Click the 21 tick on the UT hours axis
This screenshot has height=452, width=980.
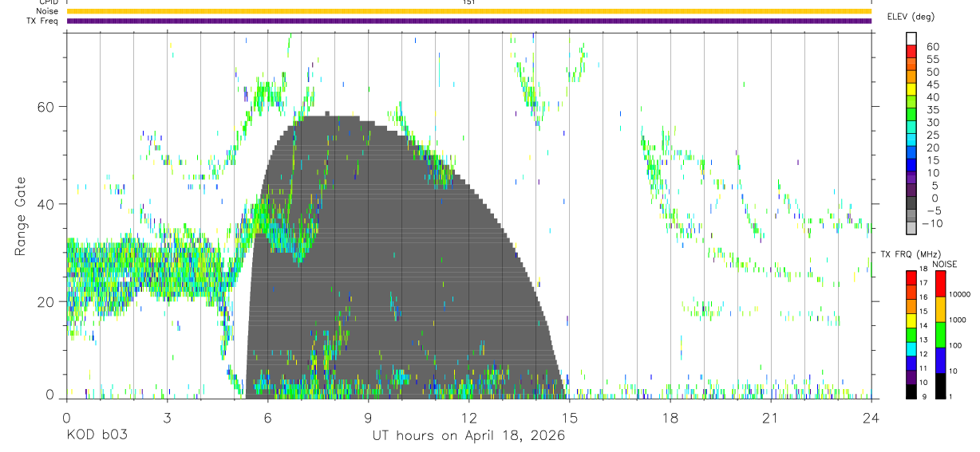pos(770,418)
